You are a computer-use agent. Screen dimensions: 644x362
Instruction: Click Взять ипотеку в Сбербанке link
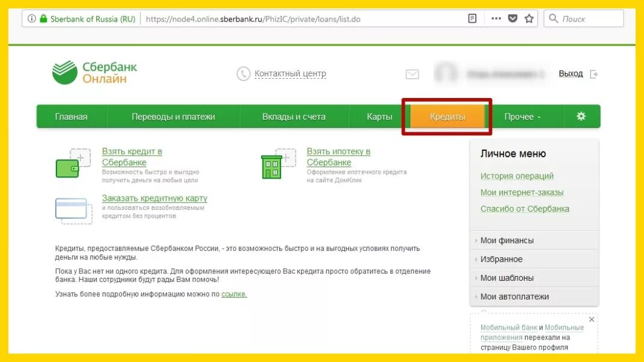(338, 157)
